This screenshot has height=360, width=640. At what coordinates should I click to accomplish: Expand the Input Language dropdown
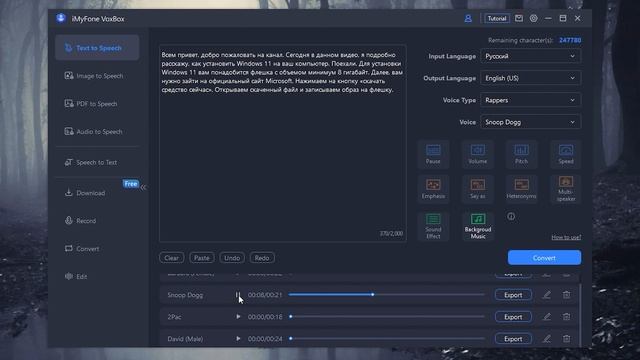click(x=531, y=56)
